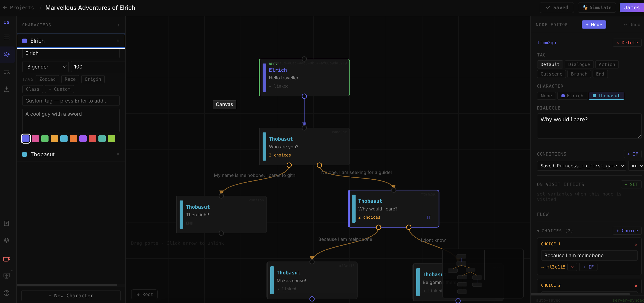The height and width of the screenshot is (303, 644).
Task: Click the import/download icon in the left sidebar
Action: [x=6, y=89]
